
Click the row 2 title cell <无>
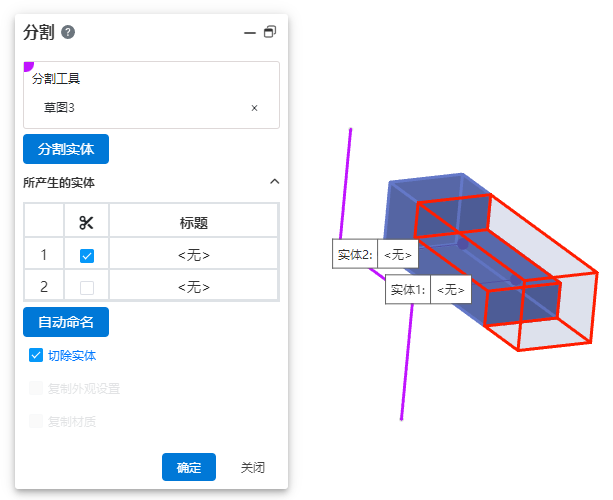click(194, 287)
